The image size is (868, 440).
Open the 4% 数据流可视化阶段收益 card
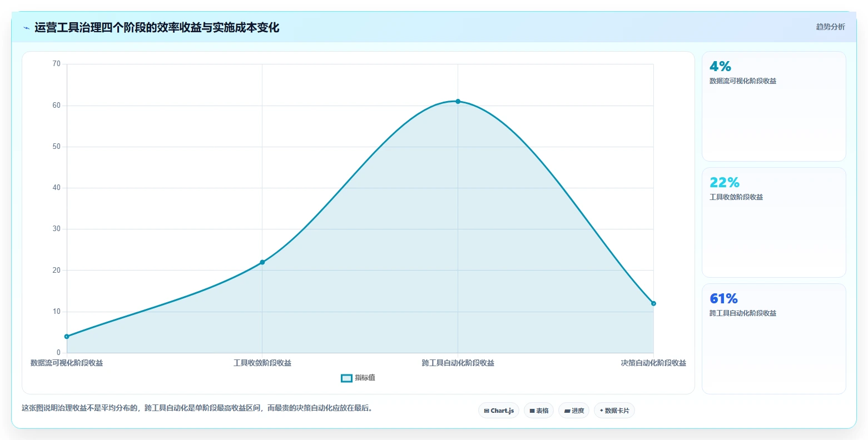[x=773, y=106]
